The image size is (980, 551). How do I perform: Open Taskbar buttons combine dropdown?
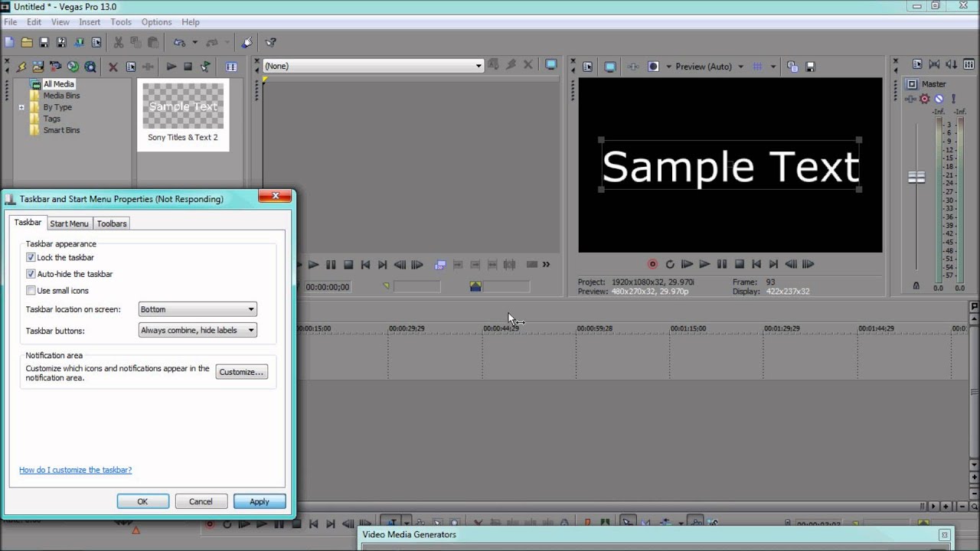click(198, 331)
